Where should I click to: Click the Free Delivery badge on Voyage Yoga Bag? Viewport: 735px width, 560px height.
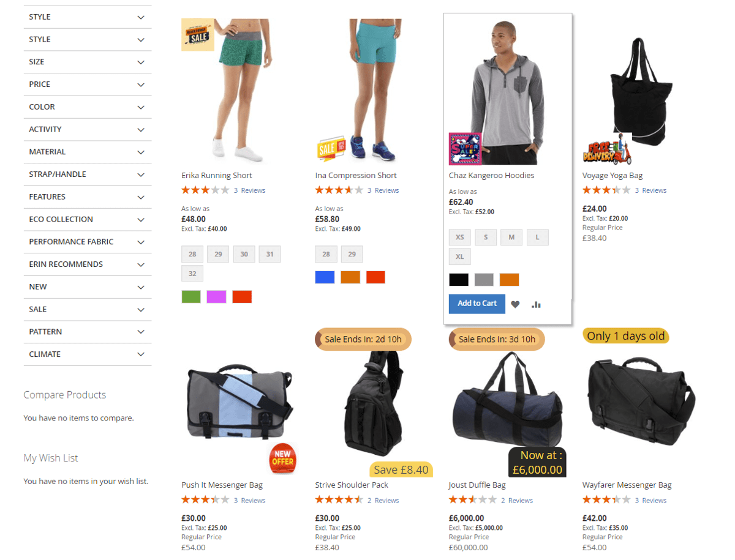pyautogui.click(x=607, y=148)
